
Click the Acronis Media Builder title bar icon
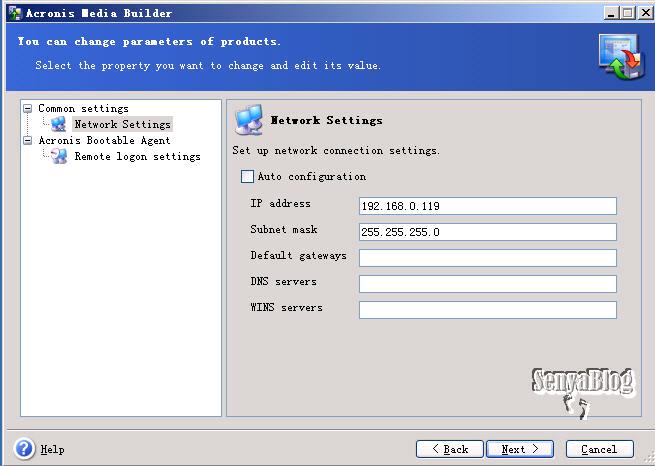14,13
